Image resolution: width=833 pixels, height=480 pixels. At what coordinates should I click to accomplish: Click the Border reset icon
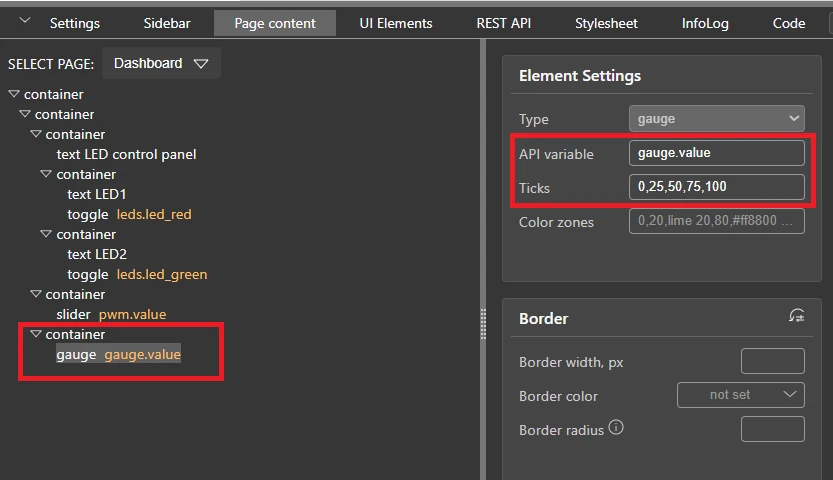pyautogui.click(x=796, y=317)
